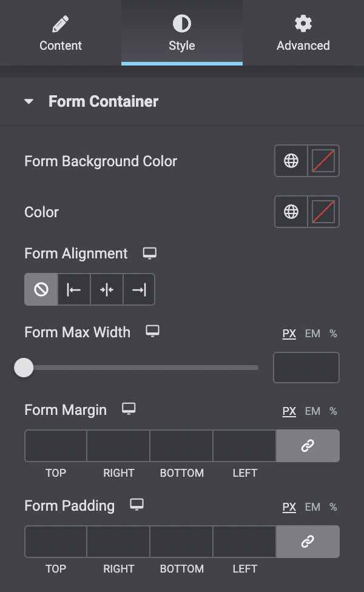Screen dimensions: 364x592
Task: Switch to the Content tab
Action: pyautogui.click(x=61, y=33)
